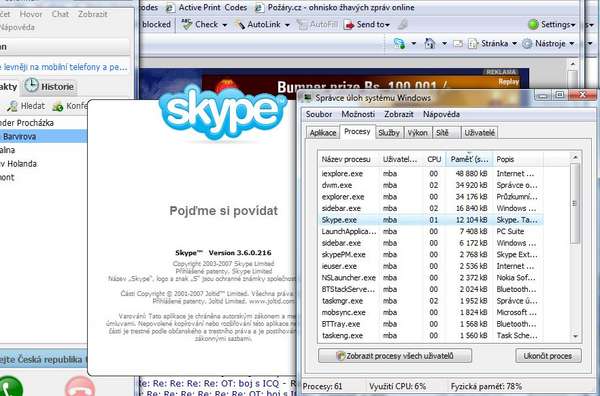600x396 pixels.
Task: Select the mobsync.exe process row
Action: (430, 313)
